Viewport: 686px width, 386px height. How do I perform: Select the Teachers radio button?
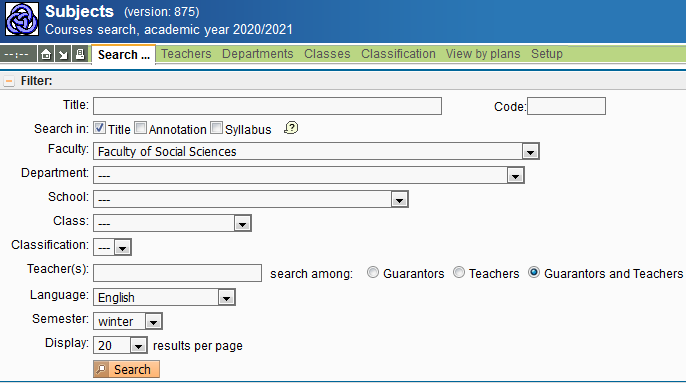[x=458, y=272]
